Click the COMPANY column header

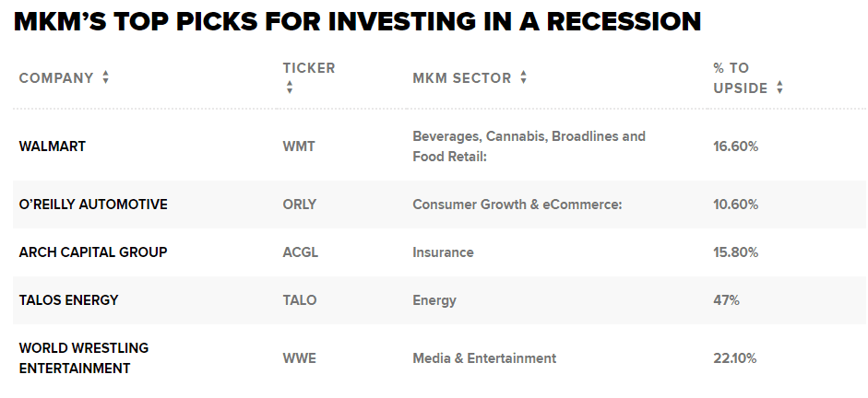coord(56,78)
